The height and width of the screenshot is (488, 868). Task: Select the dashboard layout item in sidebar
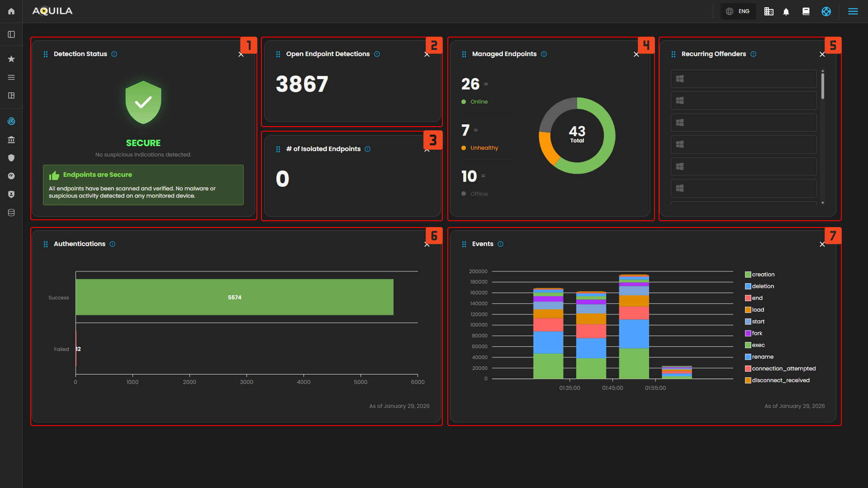tap(11, 95)
